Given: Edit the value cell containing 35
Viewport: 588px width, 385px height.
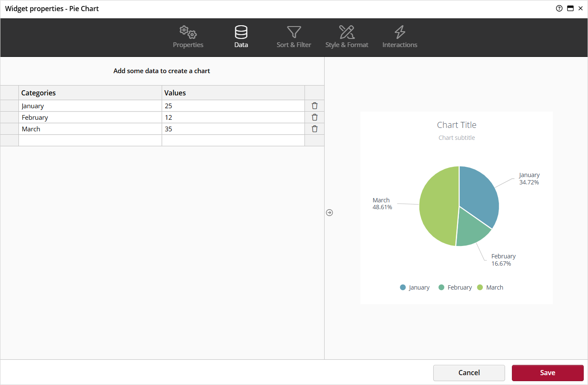Looking at the screenshot, I should pos(233,129).
